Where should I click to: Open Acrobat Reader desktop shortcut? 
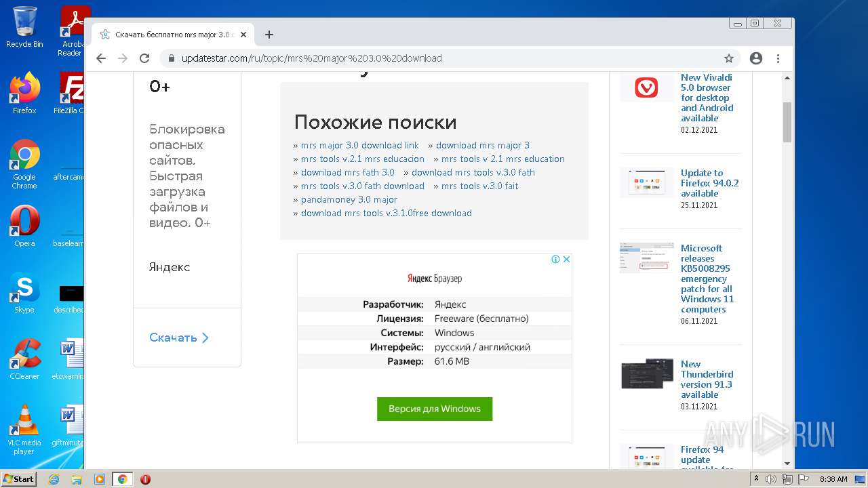73,31
